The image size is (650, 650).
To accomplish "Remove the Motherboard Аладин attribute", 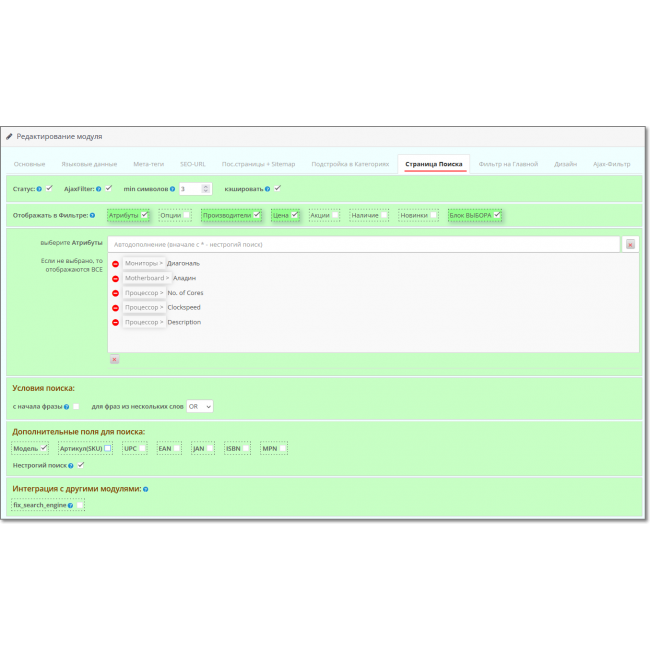I will pos(115,278).
